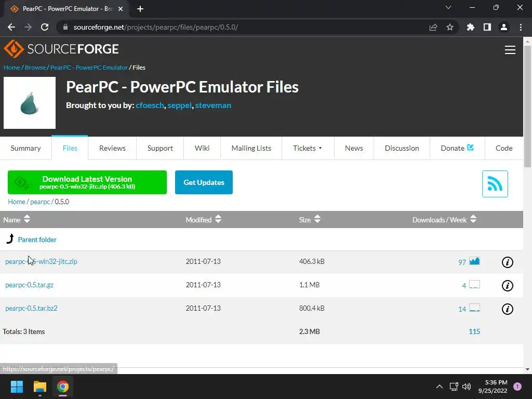The image size is (532, 399).
Task: Close the PearPC browser tab
Action: (x=121, y=9)
